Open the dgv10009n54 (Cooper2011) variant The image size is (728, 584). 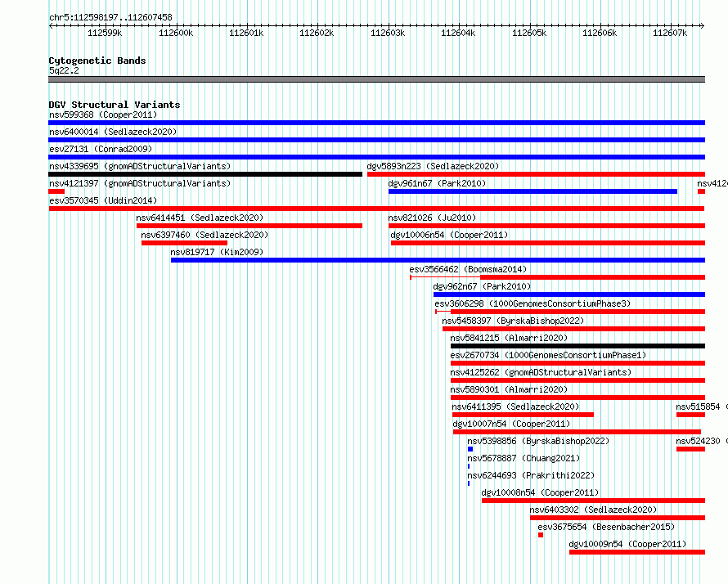pyautogui.click(x=627, y=544)
